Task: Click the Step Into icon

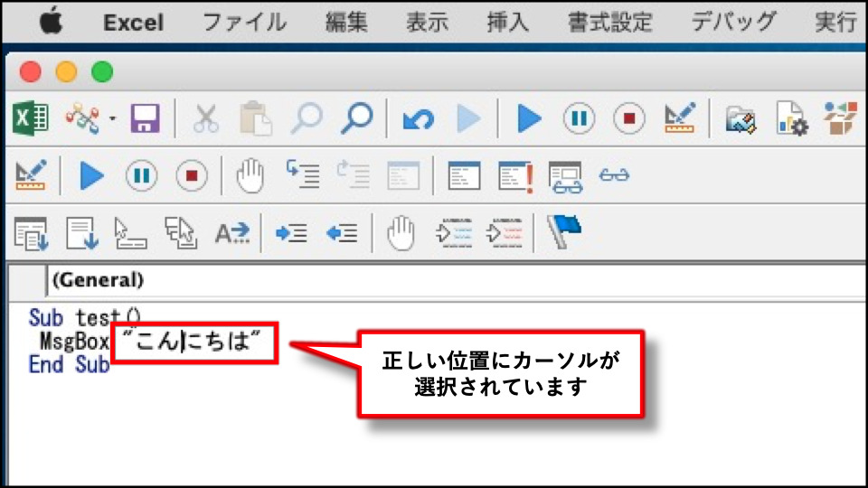Action: point(302,174)
